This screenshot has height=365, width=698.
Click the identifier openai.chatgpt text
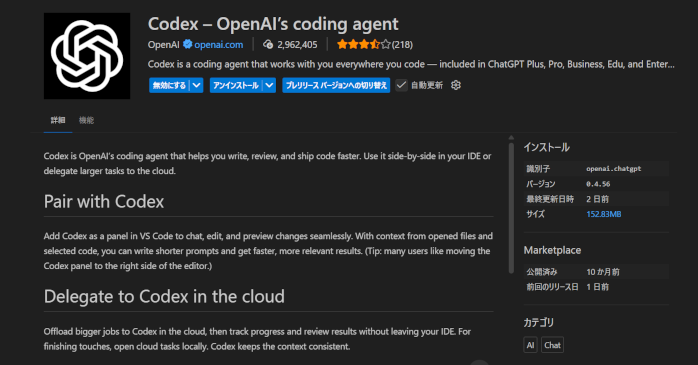[613, 169]
